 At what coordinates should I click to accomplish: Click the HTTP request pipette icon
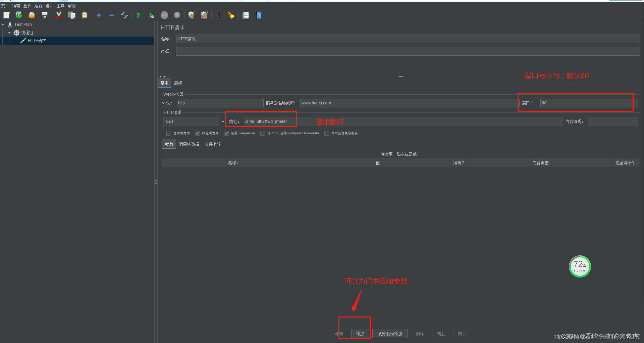click(x=23, y=41)
